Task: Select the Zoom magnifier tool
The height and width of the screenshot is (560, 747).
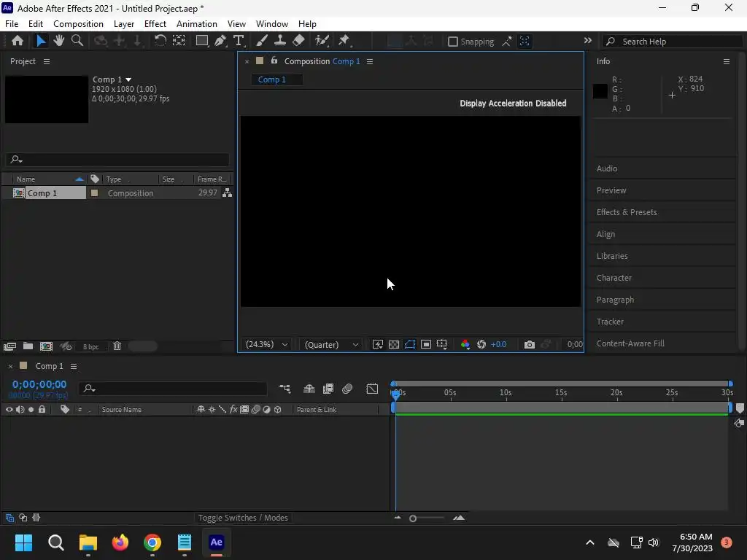Action: (x=77, y=41)
